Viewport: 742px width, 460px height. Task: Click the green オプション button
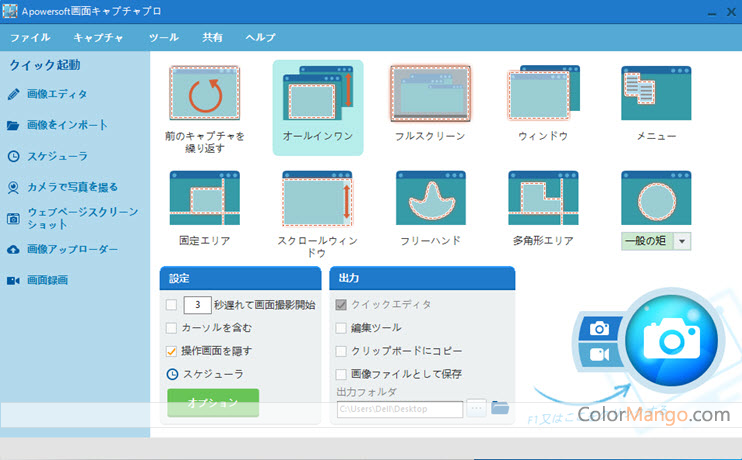click(212, 403)
